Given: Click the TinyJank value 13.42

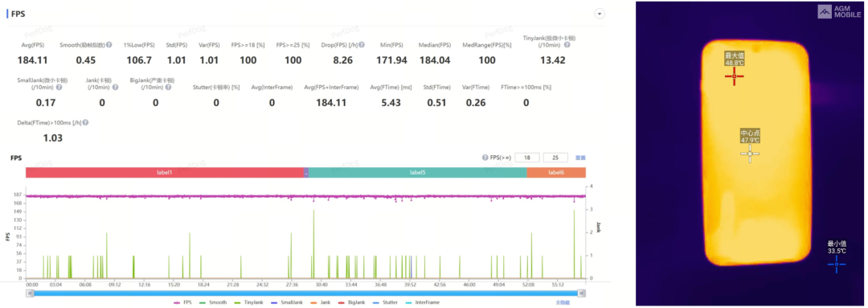Looking at the screenshot, I should click(552, 60).
